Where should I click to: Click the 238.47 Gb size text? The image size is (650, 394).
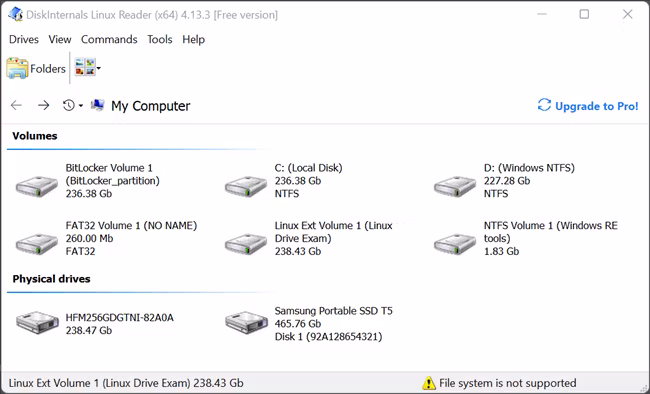pyautogui.click(x=89, y=331)
